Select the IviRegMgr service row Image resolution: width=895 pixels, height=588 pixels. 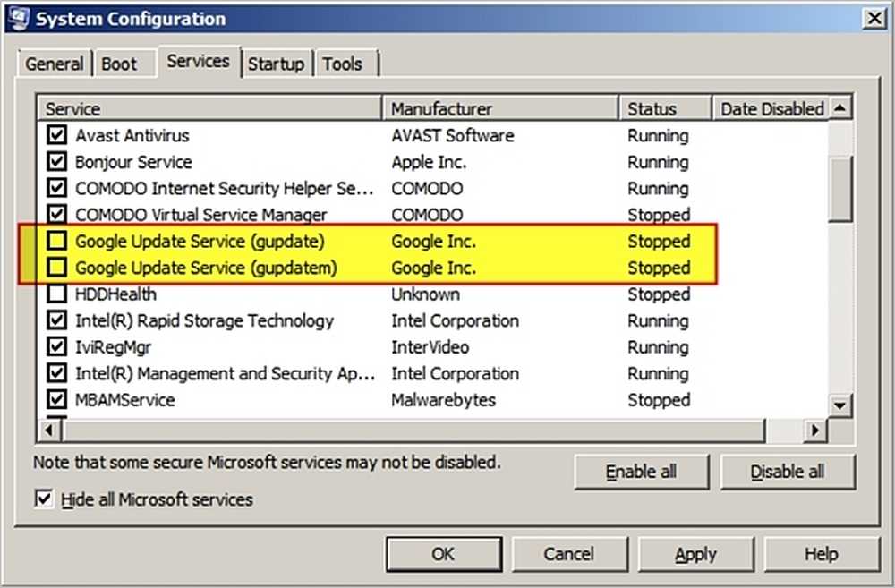coord(431,346)
